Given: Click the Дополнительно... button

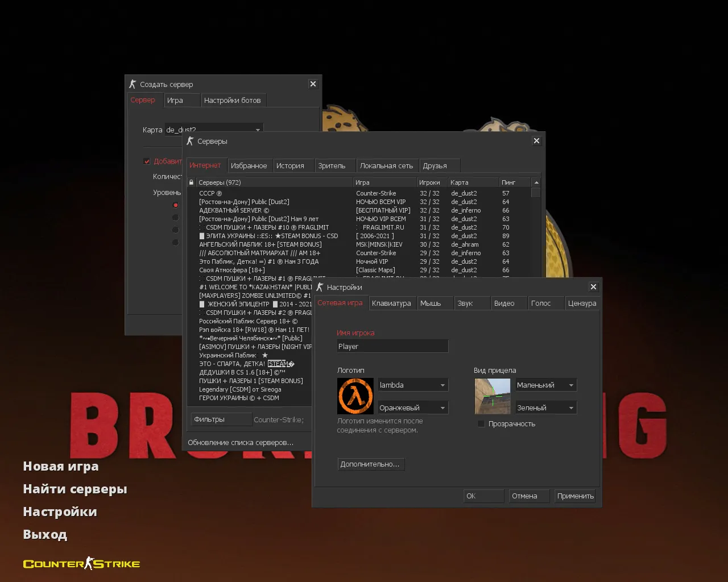Looking at the screenshot, I should tap(370, 464).
